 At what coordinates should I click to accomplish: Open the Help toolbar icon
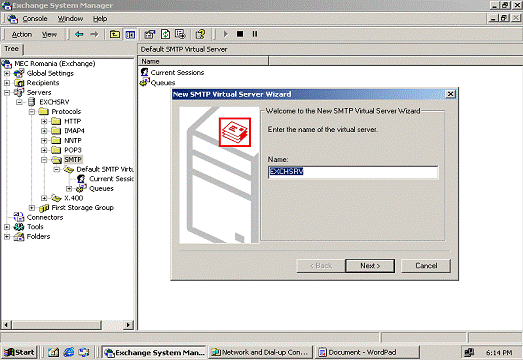(x=200, y=34)
